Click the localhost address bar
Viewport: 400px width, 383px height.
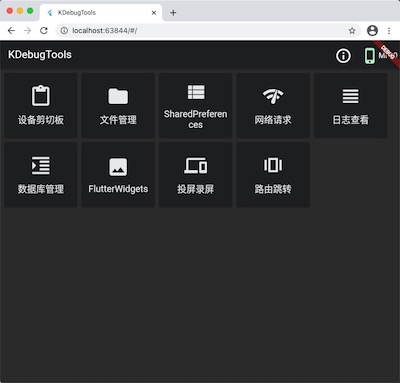(x=208, y=31)
